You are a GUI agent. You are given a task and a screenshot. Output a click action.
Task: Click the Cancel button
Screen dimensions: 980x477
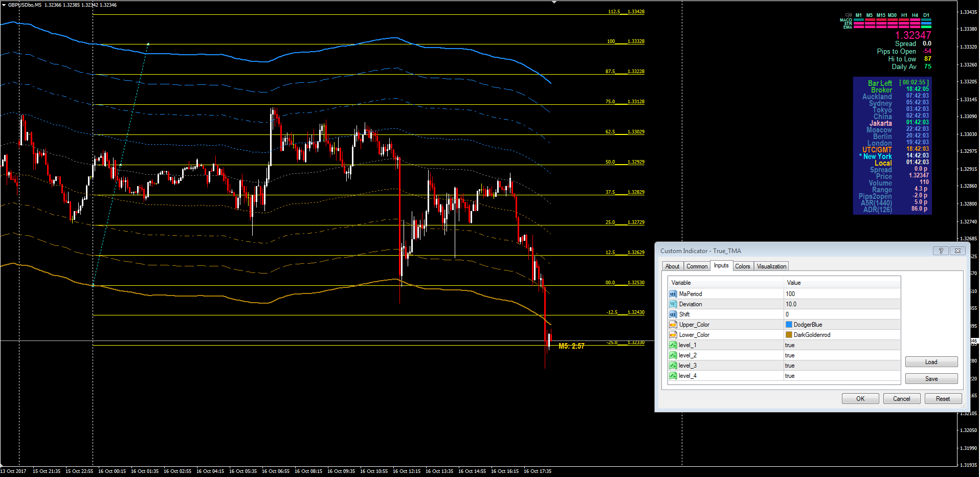[x=902, y=399]
